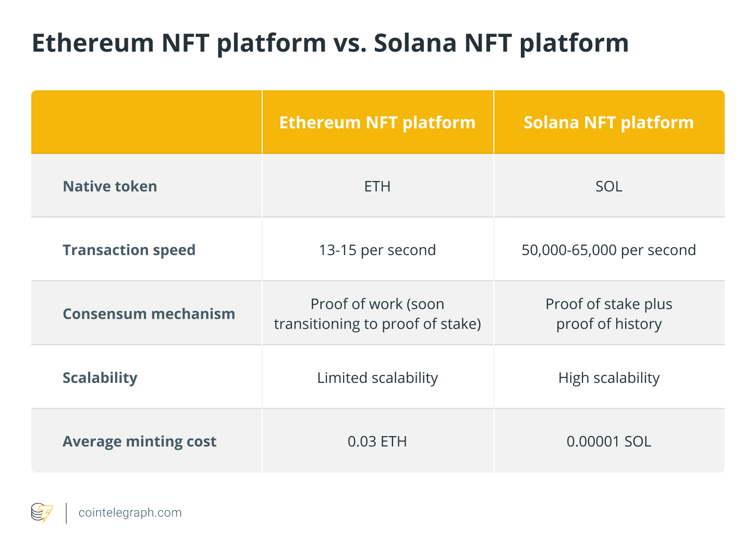Select the High scalability cell
This screenshot has width=756, height=555.
608,378
